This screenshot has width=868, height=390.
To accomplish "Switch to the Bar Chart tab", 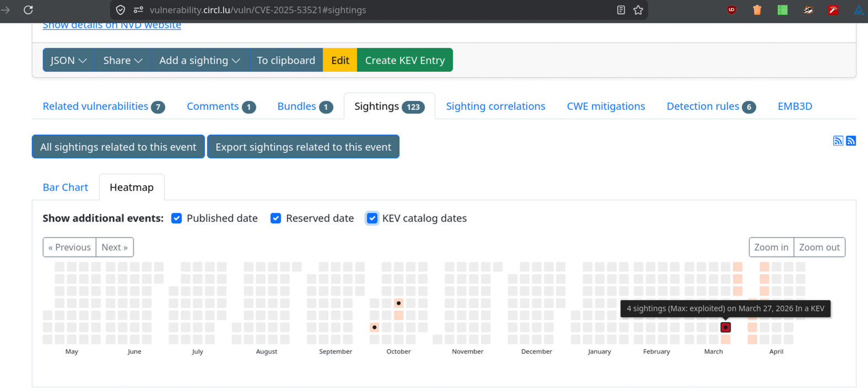I will (x=65, y=188).
